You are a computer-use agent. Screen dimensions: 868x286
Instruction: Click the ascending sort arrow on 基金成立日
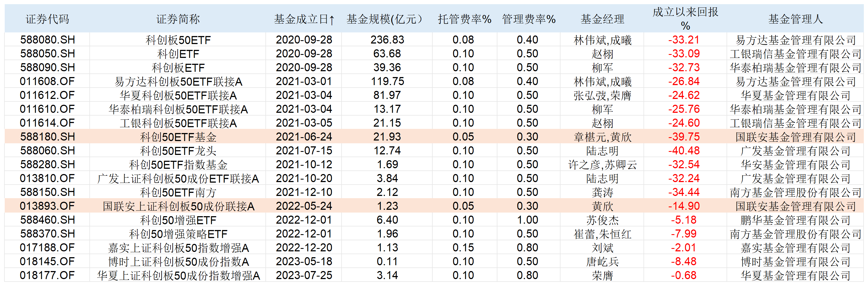coord(332,20)
